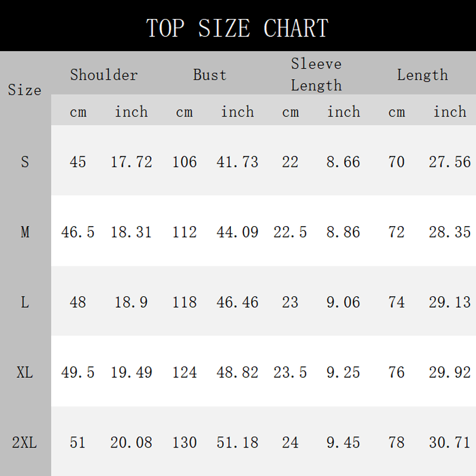Select the 23.5 sleeve cm value
The image size is (476, 476).
[290, 372]
